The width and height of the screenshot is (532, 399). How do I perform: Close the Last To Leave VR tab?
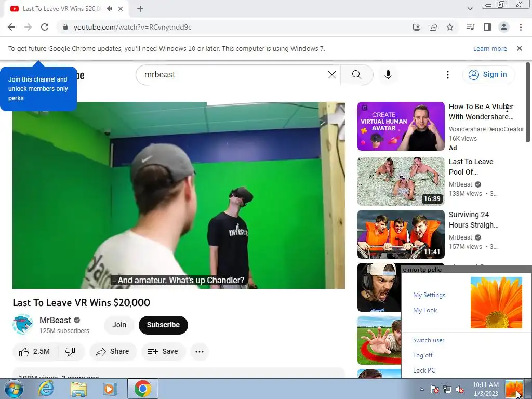pyautogui.click(x=121, y=9)
